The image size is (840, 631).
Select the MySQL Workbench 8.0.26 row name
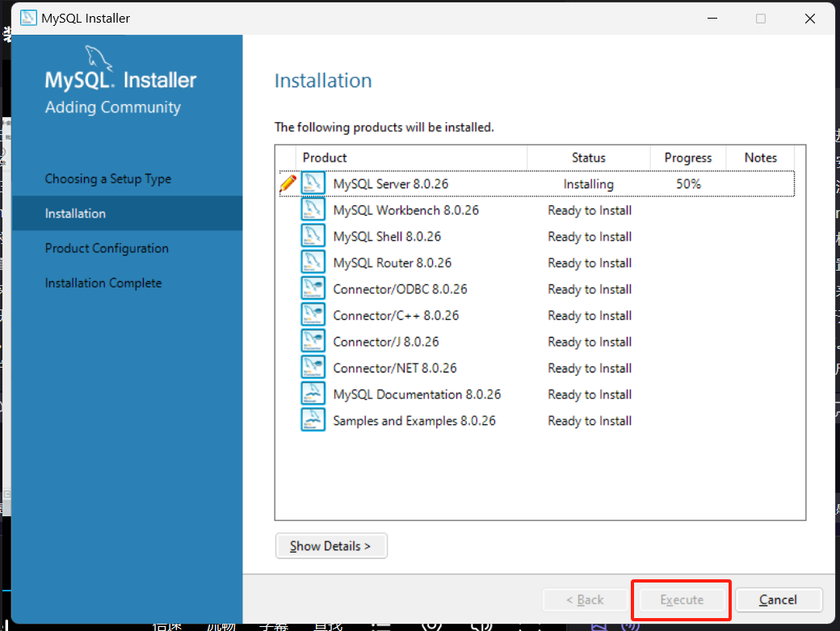tap(406, 210)
